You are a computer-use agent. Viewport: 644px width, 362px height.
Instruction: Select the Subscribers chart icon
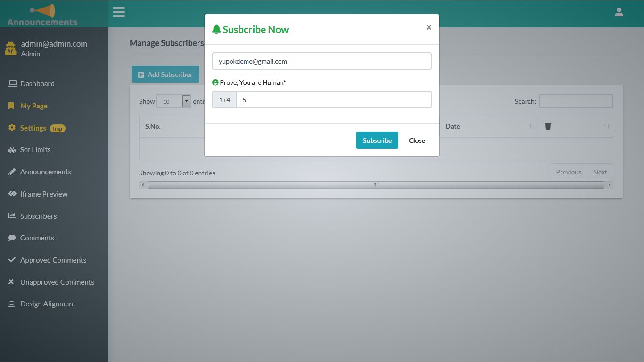(x=11, y=216)
